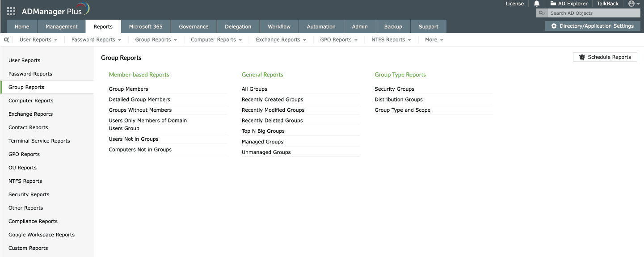
Task: Open the Automation tab
Action: tap(321, 26)
